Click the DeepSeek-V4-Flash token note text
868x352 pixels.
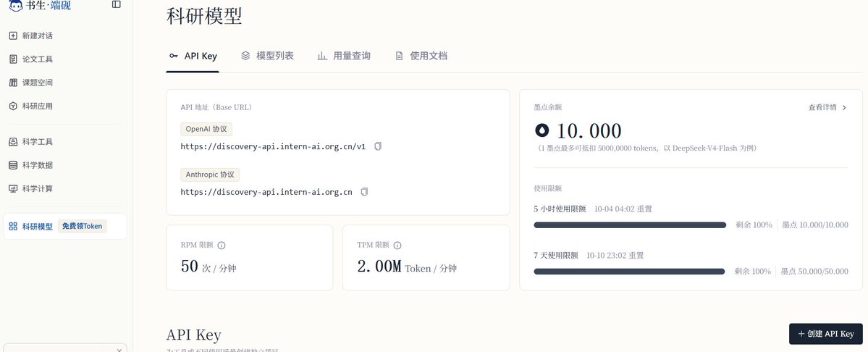646,148
